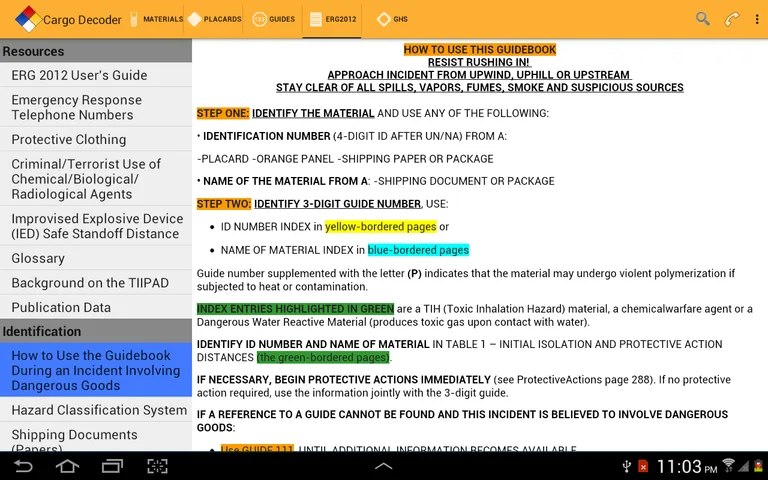Click IDENTIFY THE MATERIAL underlined text
This screenshot has height=480, width=768.
pos(313,113)
